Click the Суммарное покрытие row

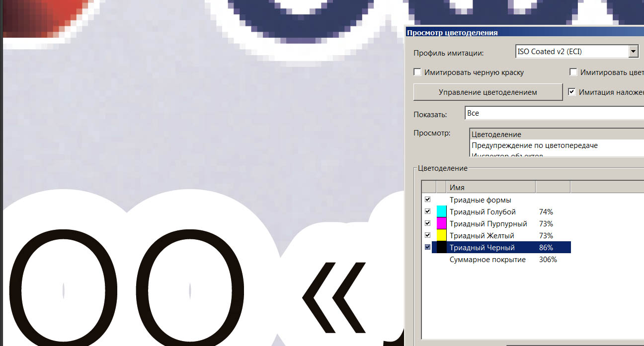coord(487,260)
